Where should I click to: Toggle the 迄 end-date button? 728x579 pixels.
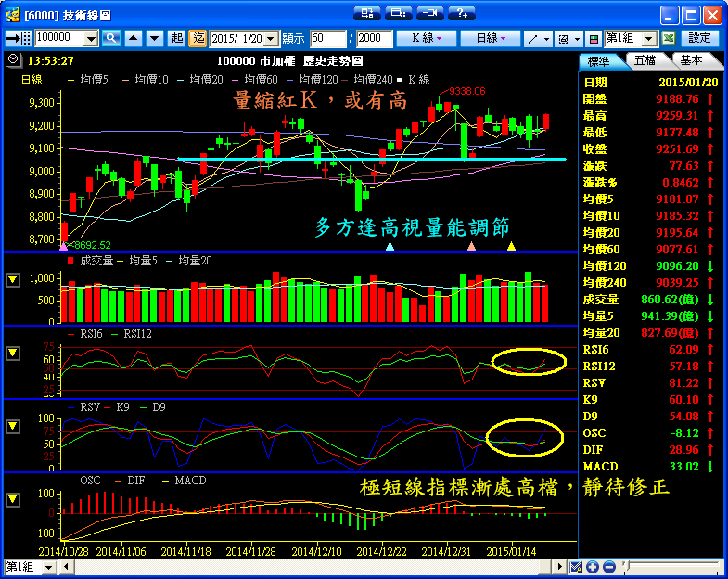(198, 38)
